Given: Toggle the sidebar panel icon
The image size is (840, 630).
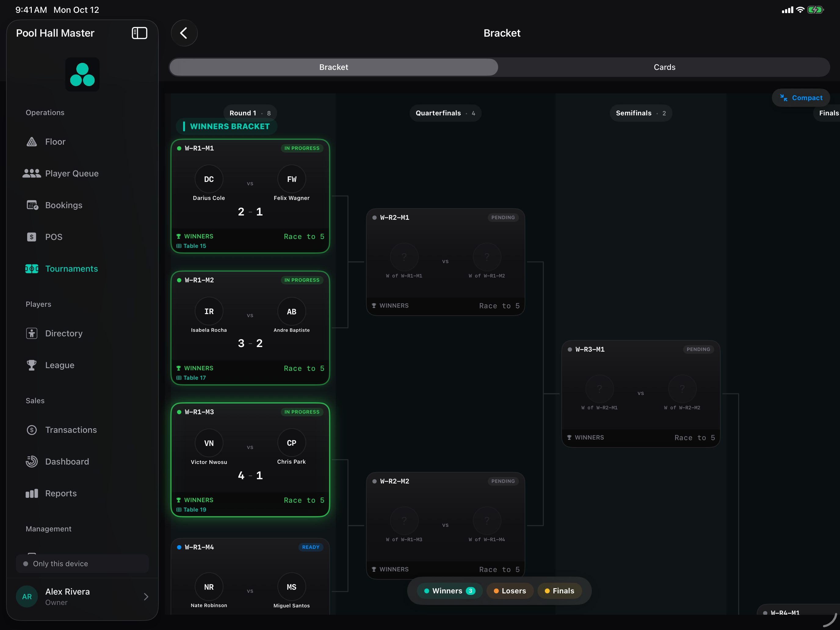Looking at the screenshot, I should tap(139, 33).
